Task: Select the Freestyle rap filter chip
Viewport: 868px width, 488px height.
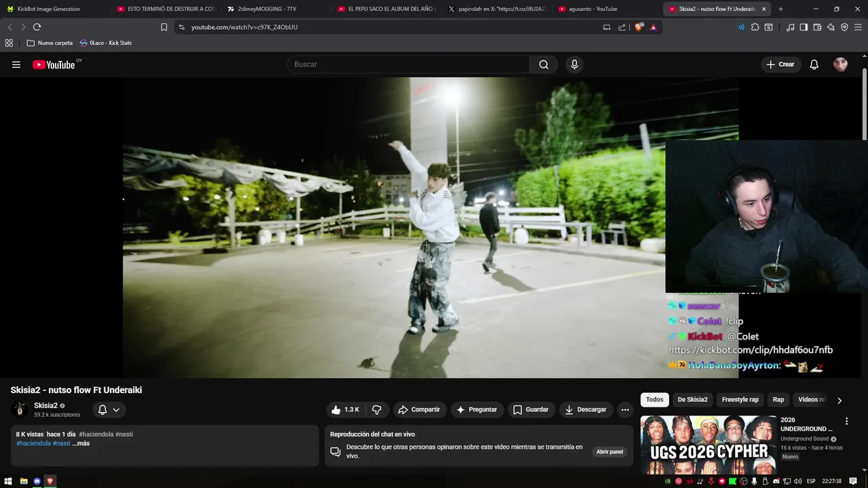Action: pos(740,400)
